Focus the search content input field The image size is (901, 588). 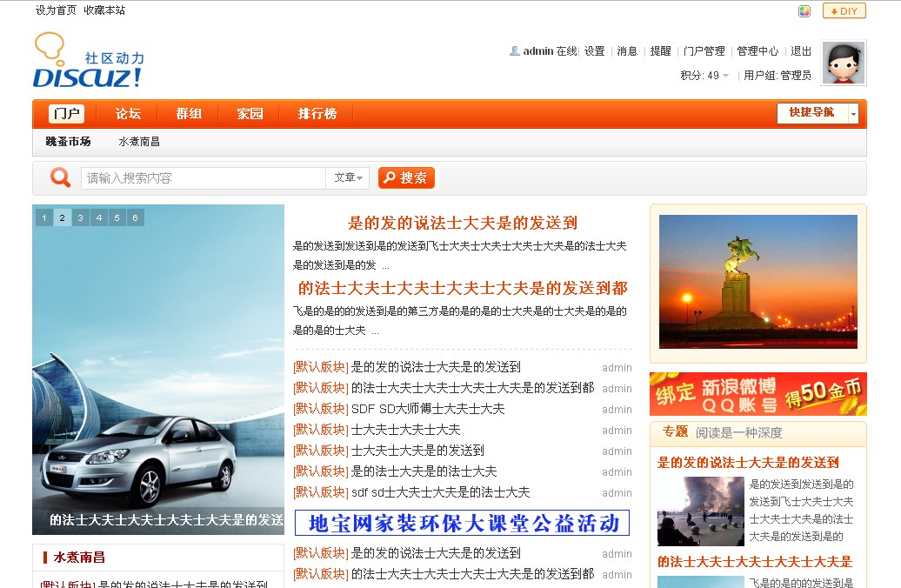pos(204,178)
